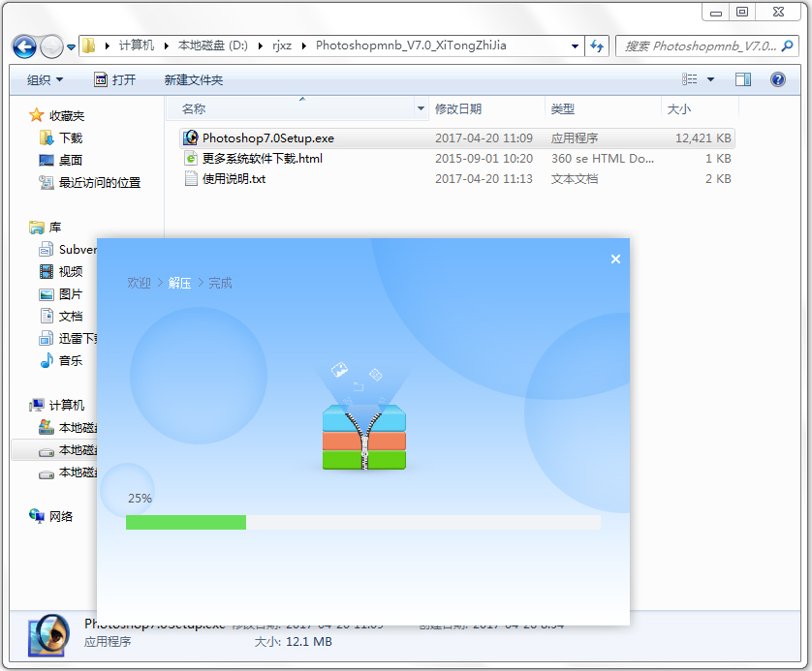This screenshot has width=812, height=671.
Task: Select the Photoshop7.0Setup.exe file name
Action: click(268, 138)
